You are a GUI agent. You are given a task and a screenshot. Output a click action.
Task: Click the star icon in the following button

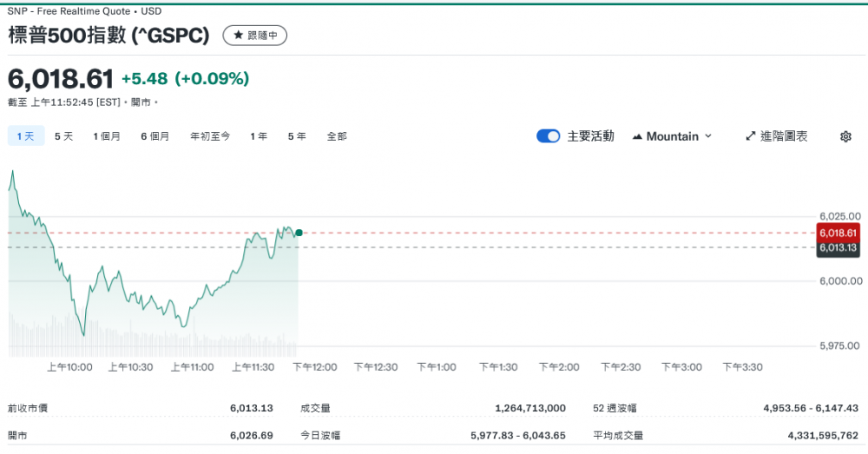click(238, 36)
